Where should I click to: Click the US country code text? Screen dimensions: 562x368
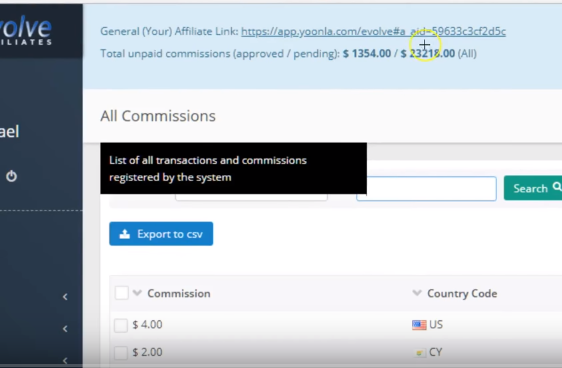[x=436, y=325]
